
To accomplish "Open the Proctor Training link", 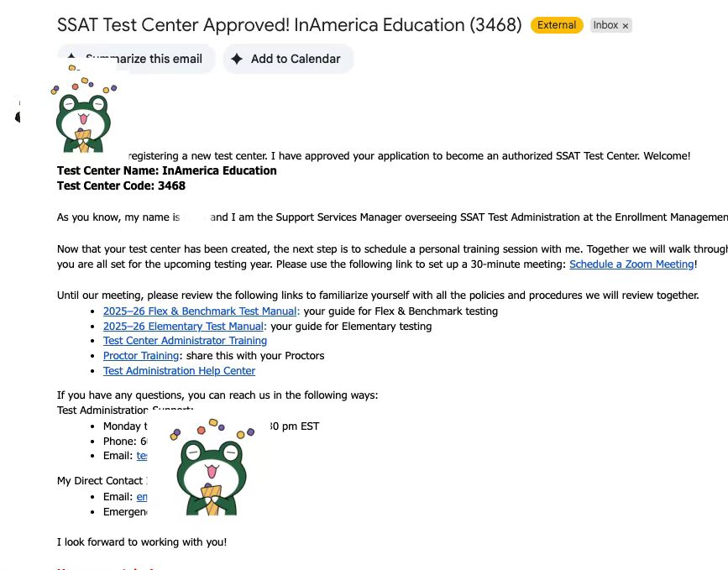I will click(141, 356).
